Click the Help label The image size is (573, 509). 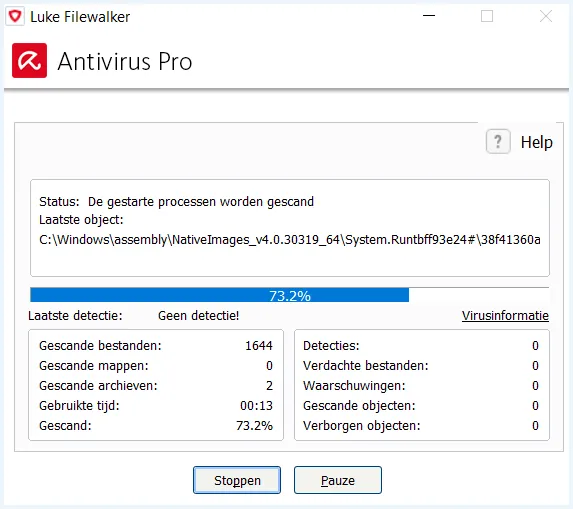[x=536, y=142]
